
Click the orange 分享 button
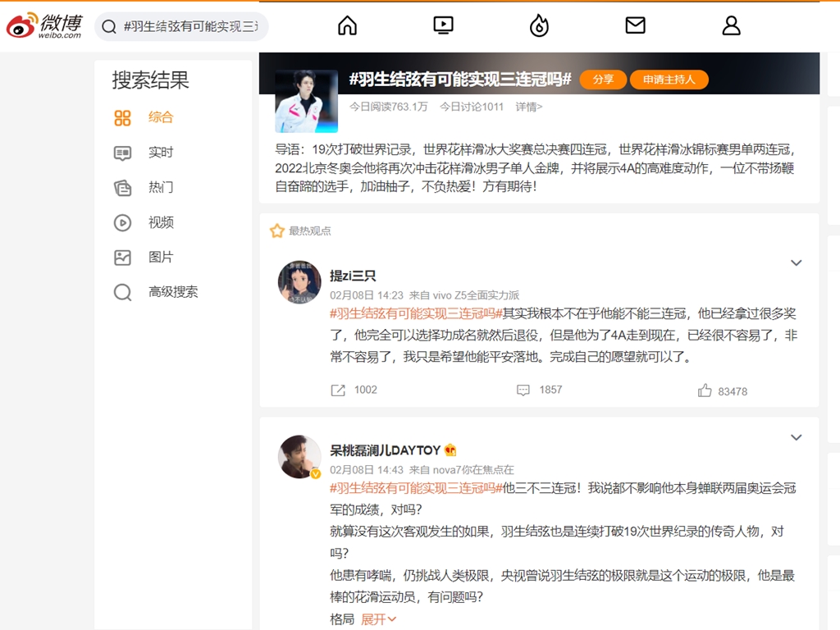(x=603, y=80)
